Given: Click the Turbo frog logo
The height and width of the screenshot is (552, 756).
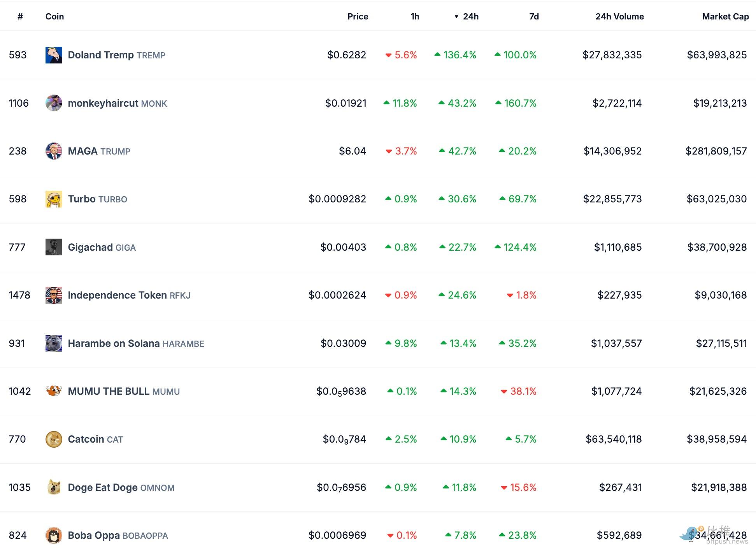Looking at the screenshot, I should 54,199.
